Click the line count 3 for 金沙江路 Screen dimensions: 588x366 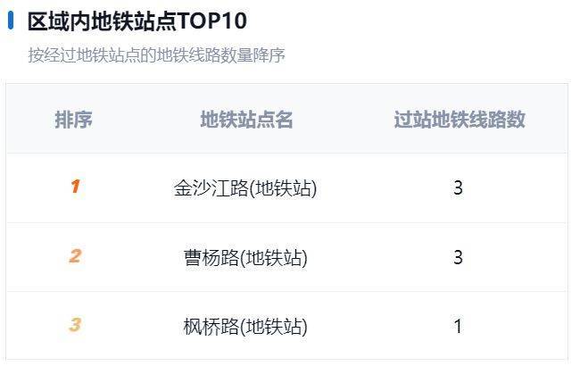(458, 188)
